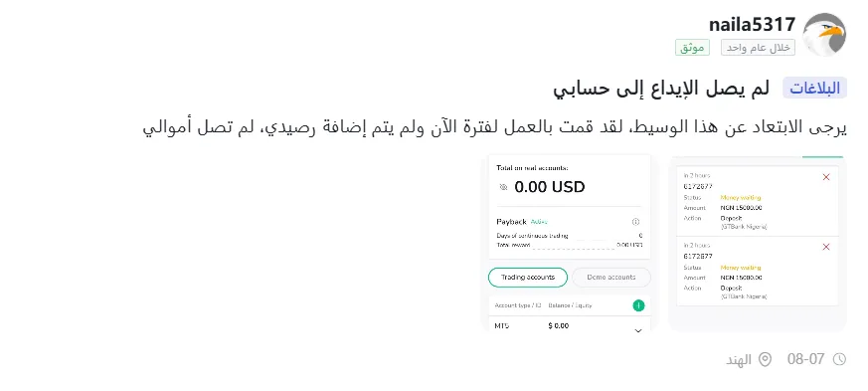The image size is (868, 391).
Task: Click the first Money waiting status
Action: [x=741, y=198]
